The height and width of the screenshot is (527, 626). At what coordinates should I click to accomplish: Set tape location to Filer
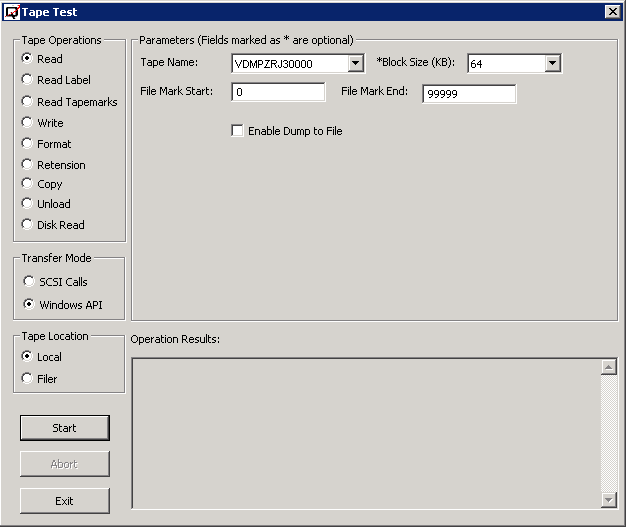tap(28, 378)
